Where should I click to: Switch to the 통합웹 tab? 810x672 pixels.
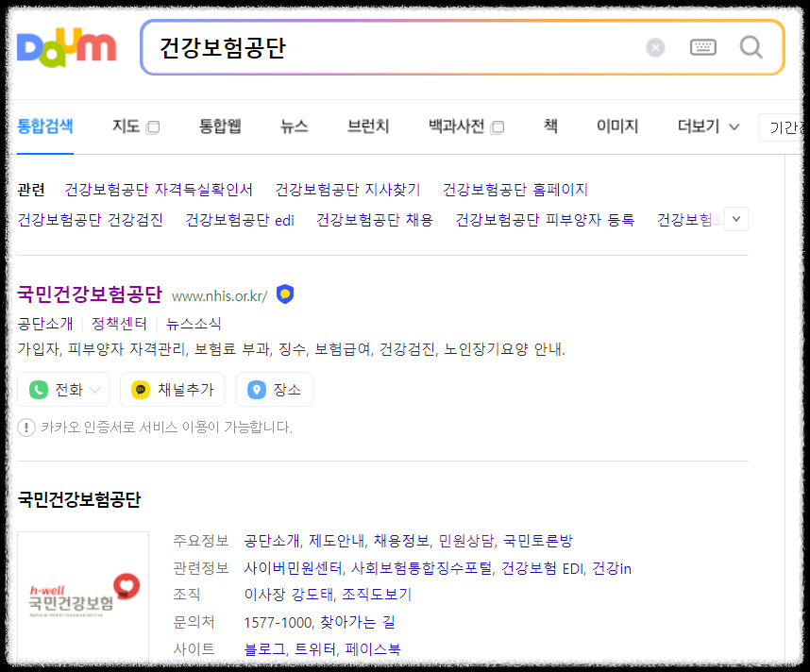point(220,126)
